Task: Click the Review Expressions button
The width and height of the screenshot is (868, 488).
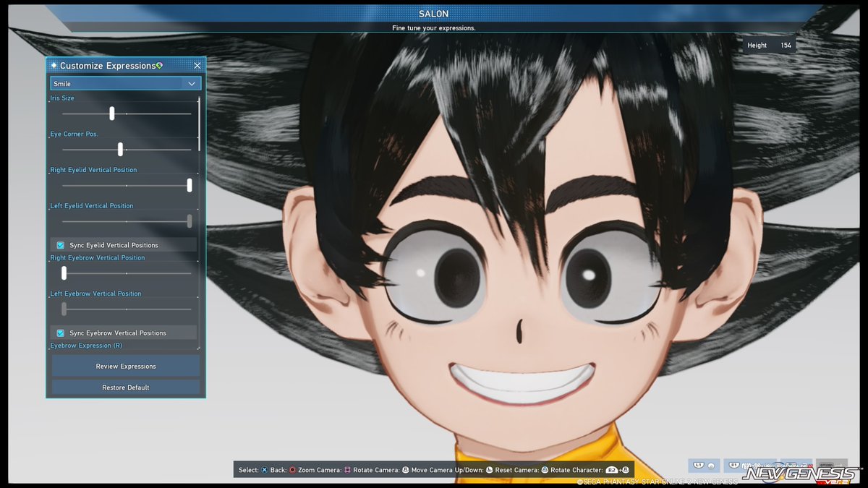Action: click(x=126, y=367)
